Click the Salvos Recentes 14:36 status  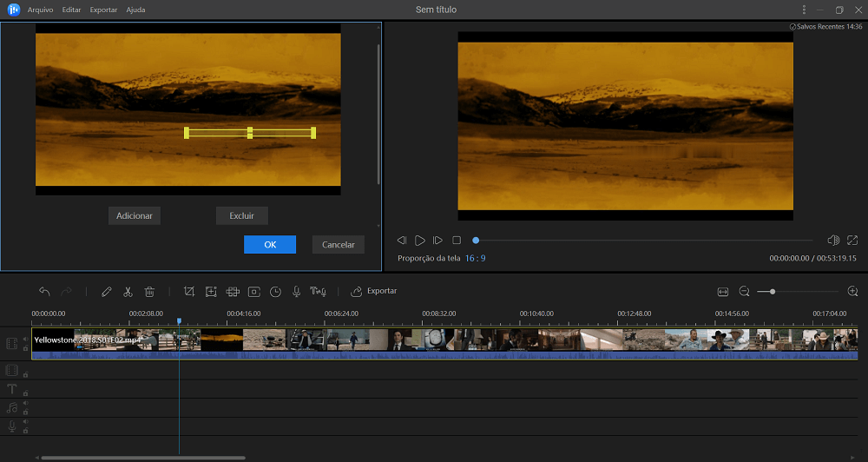tap(825, 27)
